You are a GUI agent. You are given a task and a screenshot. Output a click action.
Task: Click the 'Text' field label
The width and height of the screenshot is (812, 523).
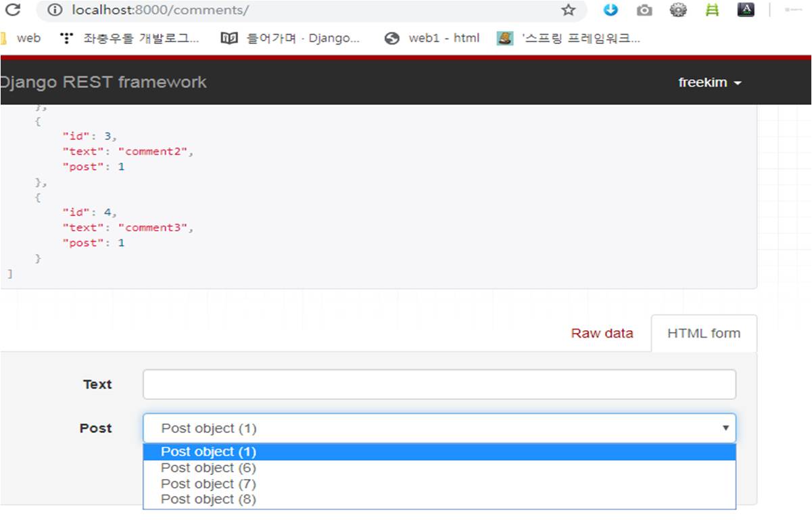pos(97,384)
